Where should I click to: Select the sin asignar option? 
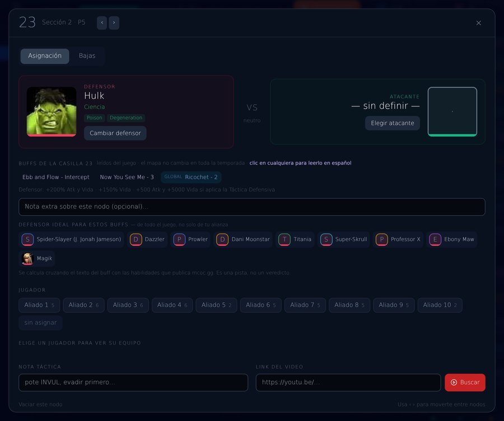(40, 323)
